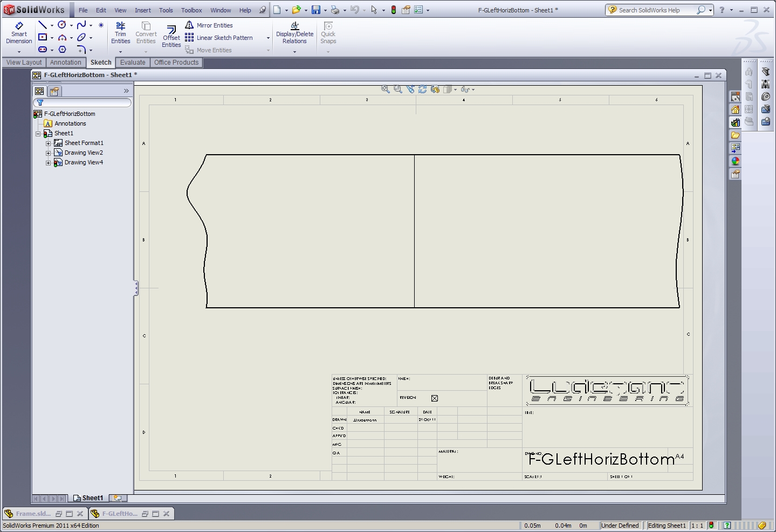Click the Appearances color ball icon
This screenshot has height=532, width=776.
coord(735,161)
